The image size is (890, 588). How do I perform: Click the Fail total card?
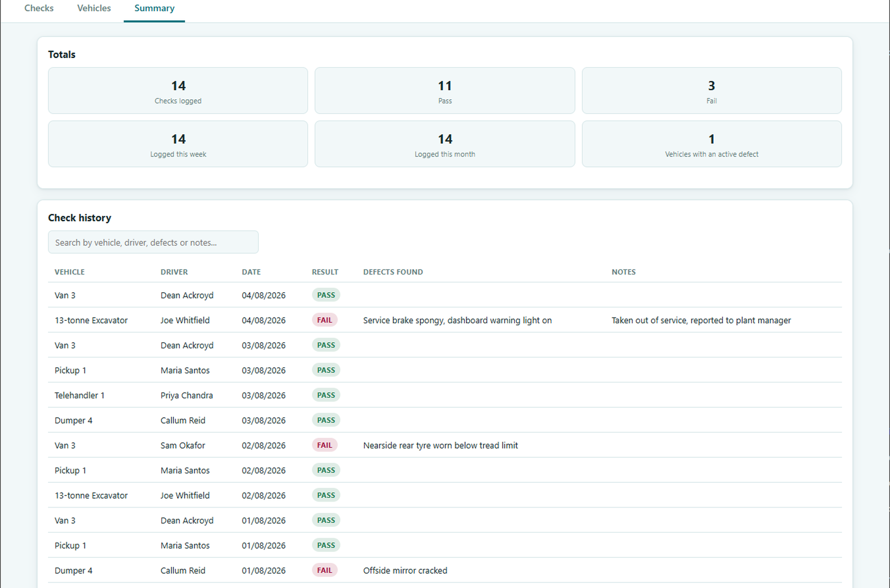click(x=711, y=91)
